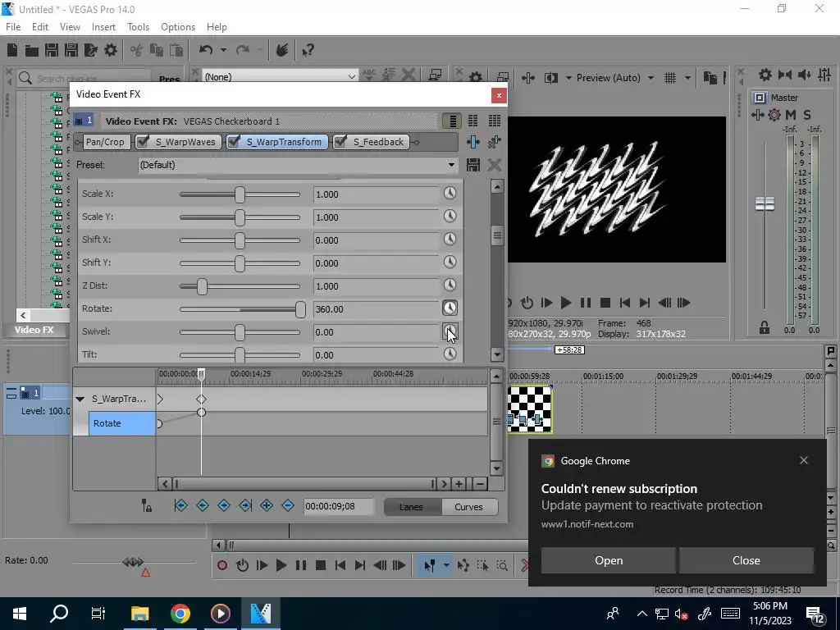Viewport: 840px width, 630px height.
Task: Click the Undo arrow icon
Action: [206, 50]
